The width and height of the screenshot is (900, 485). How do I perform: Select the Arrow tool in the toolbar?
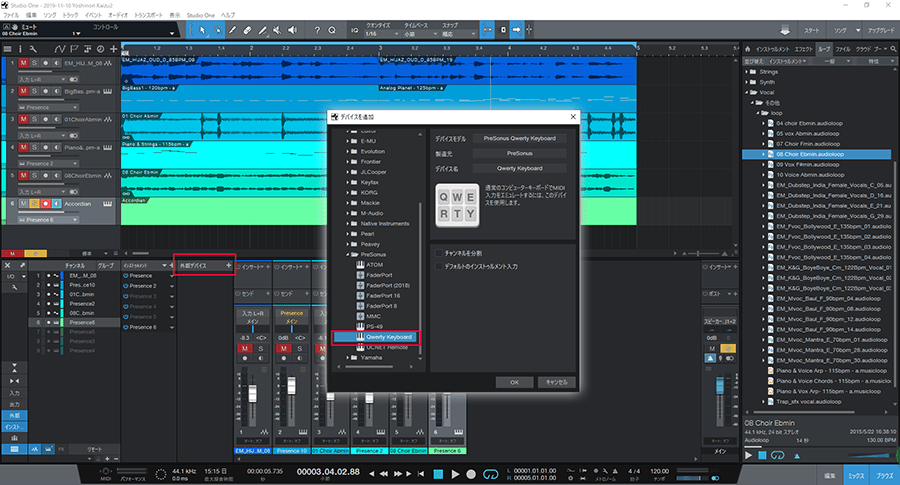click(203, 31)
